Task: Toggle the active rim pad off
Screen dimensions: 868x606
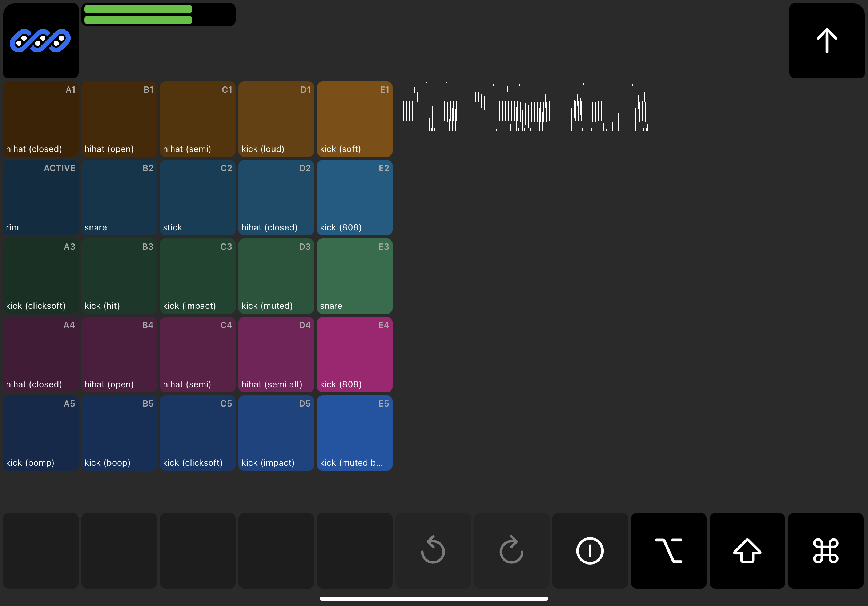Action: pos(40,198)
